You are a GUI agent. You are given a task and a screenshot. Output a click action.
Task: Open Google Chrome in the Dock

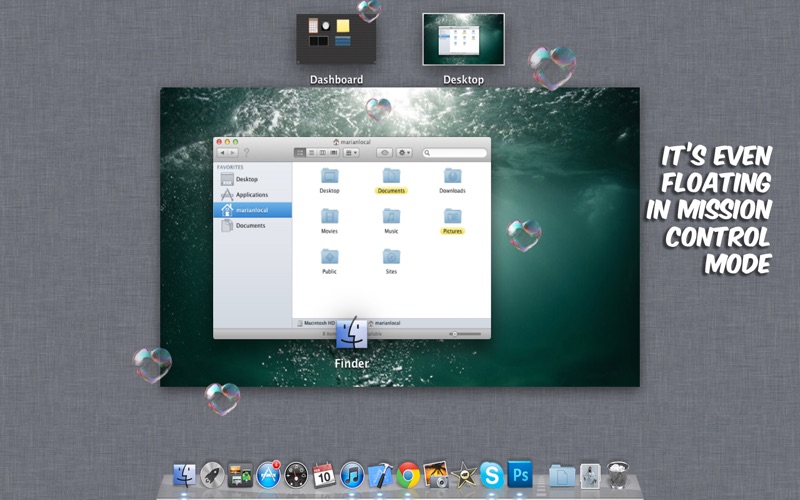pos(408,476)
